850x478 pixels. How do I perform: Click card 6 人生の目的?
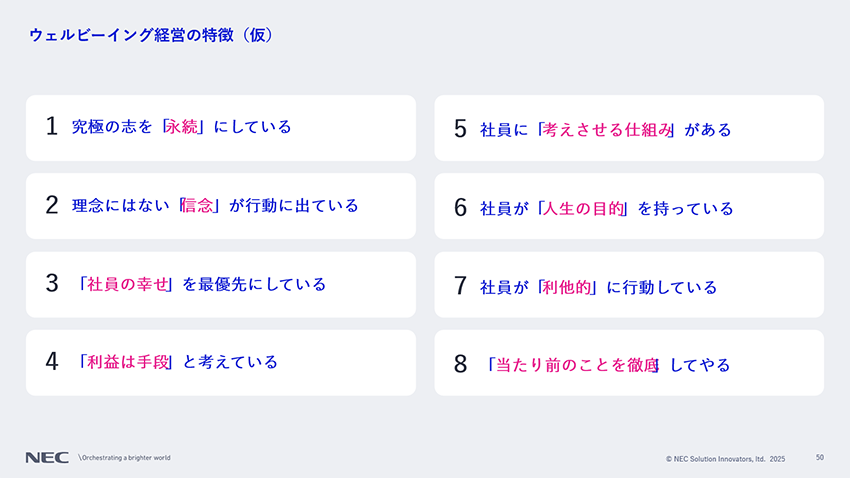629,206
